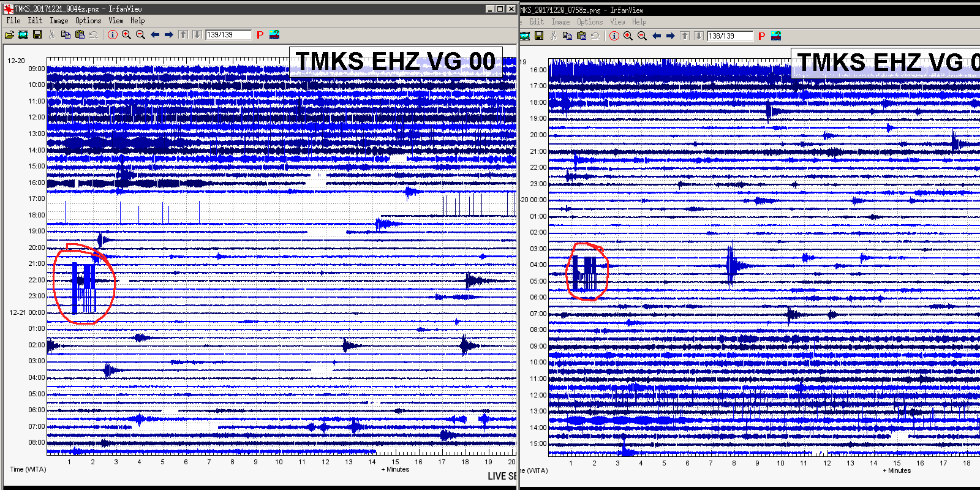Screen dimensions: 980x490
Task: Start slideshow in the 0758z window
Action: point(526,36)
